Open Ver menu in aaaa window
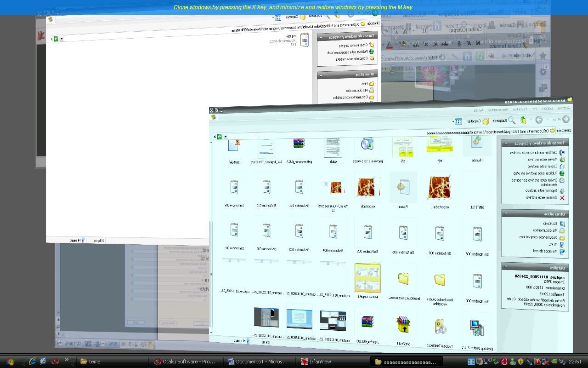588x368 pixels. (x=534, y=109)
